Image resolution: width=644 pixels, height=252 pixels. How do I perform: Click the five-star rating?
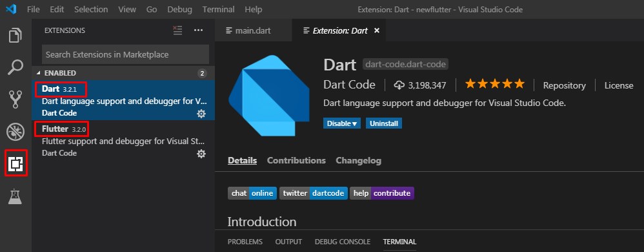coord(495,84)
